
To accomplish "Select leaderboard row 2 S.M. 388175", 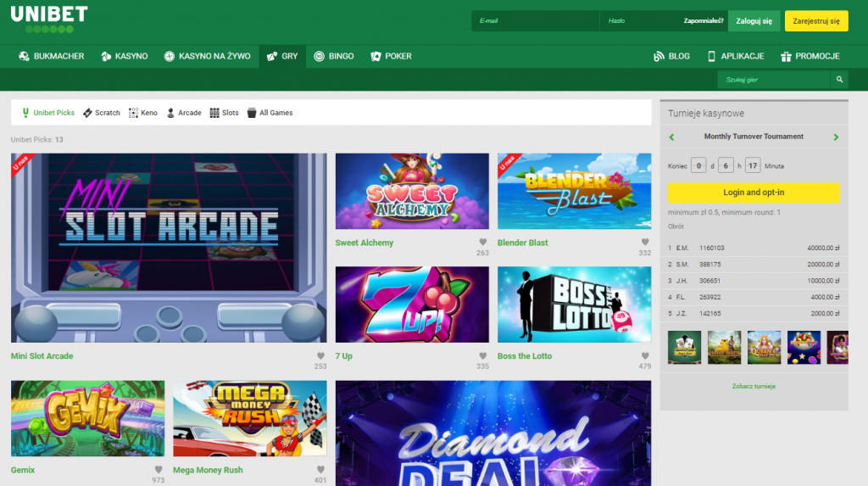I will [x=754, y=265].
